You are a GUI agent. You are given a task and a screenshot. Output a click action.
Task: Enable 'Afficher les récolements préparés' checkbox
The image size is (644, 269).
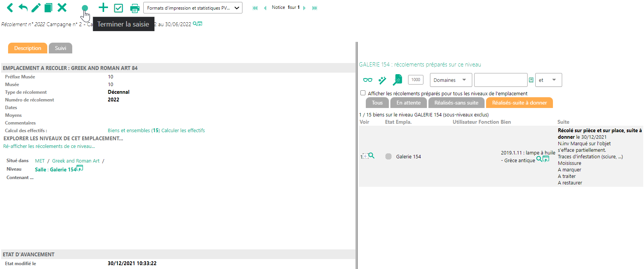(363, 93)
